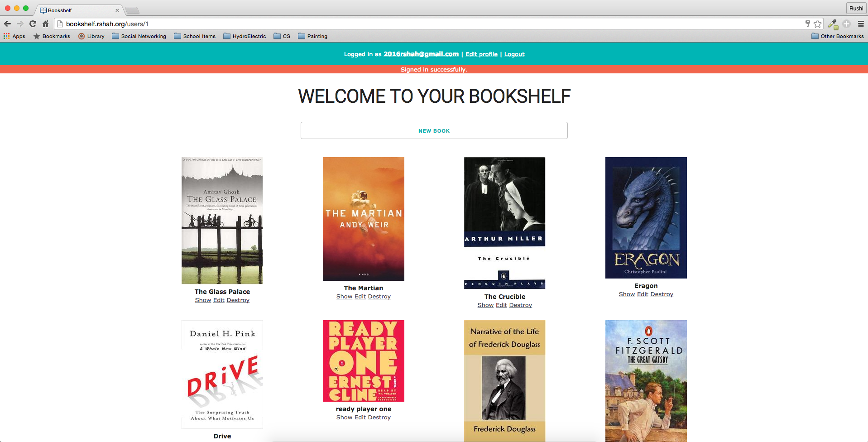Click the 'Signed in successfully.' notice
The width and height of the screenshot is (868, 442).
(x=434, y=69)
